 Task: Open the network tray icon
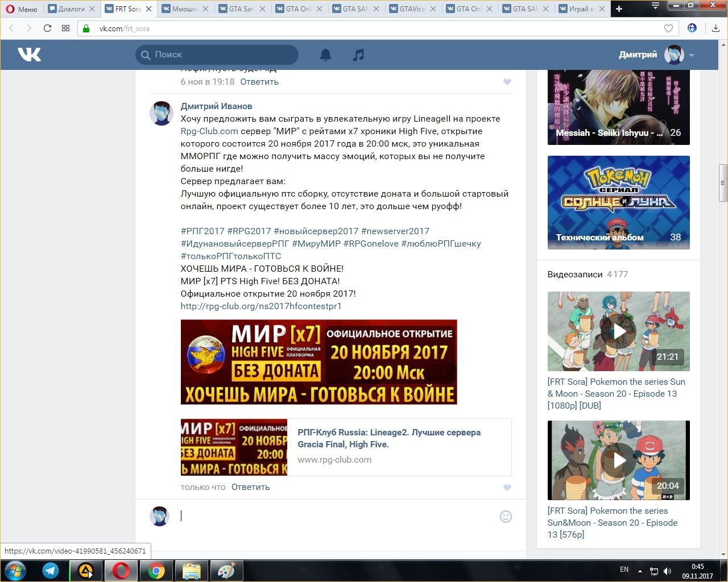[x=654, y=571]
